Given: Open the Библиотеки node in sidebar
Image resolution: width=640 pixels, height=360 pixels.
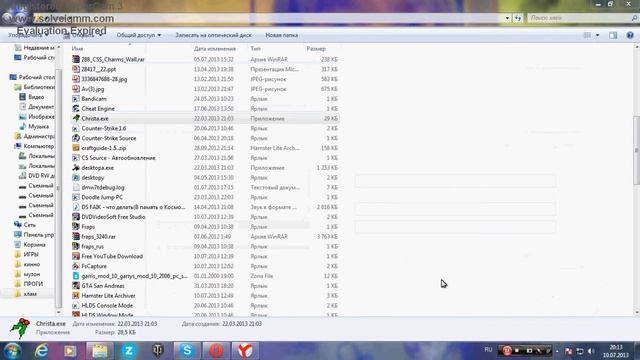Looking at the screenshot, I should 35,87.
